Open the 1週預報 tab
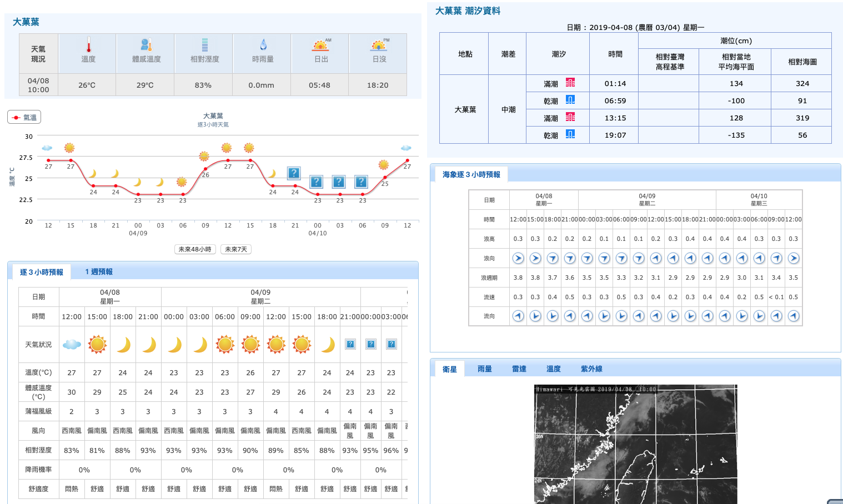 99,272
